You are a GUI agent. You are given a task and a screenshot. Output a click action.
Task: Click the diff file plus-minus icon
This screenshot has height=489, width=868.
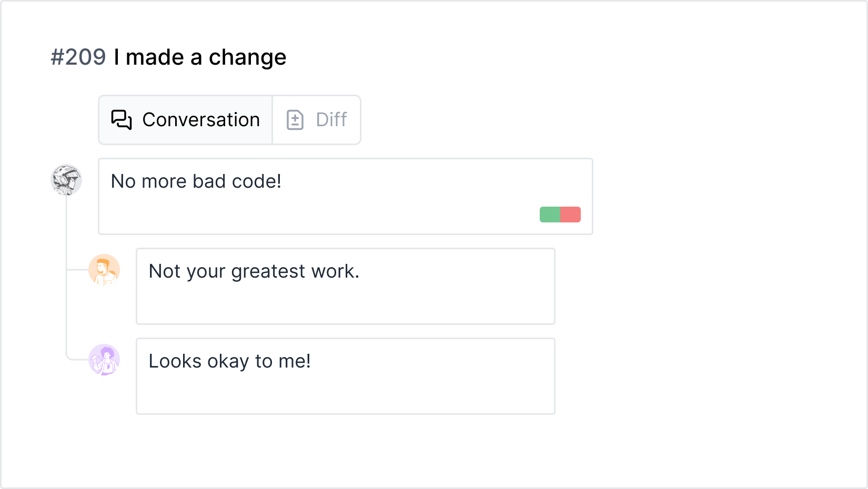[x=295, y=120]
